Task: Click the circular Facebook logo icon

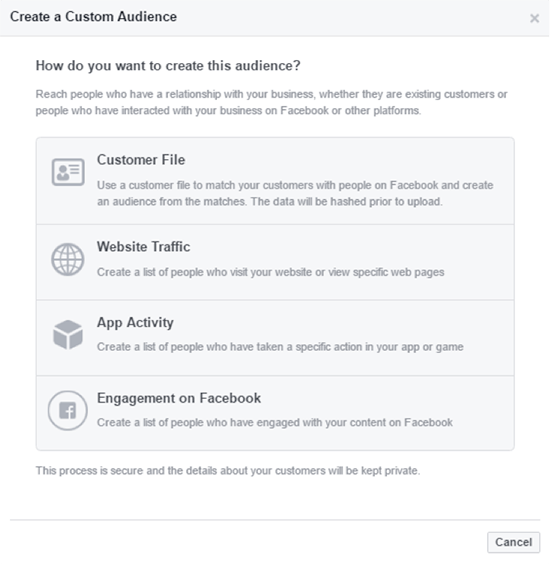Action: (68, 410)
